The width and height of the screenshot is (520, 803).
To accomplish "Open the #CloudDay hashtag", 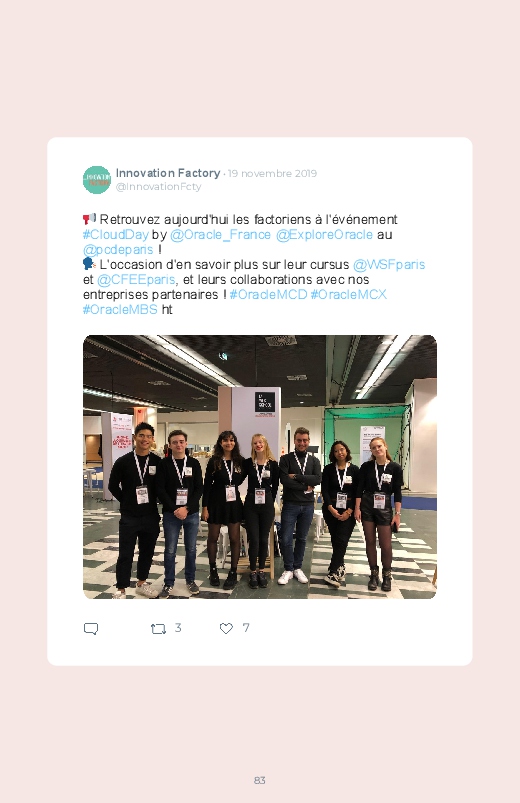I will click(116, 235).
